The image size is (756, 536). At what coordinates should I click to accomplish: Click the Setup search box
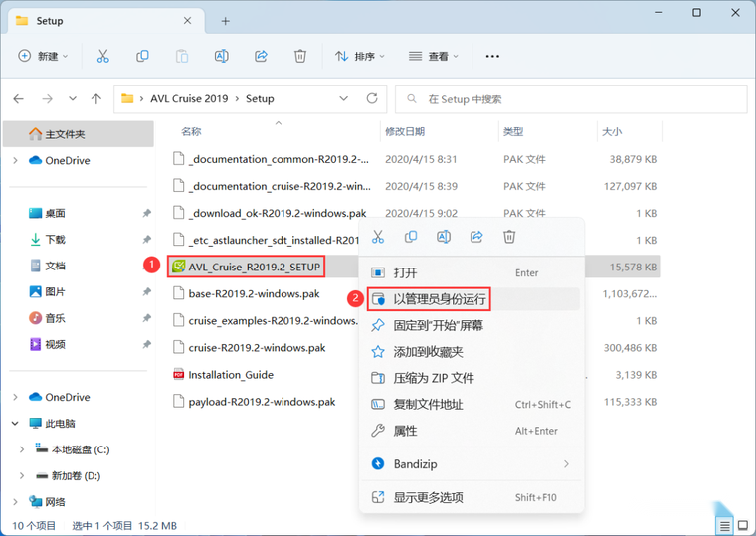click(571, 99)
